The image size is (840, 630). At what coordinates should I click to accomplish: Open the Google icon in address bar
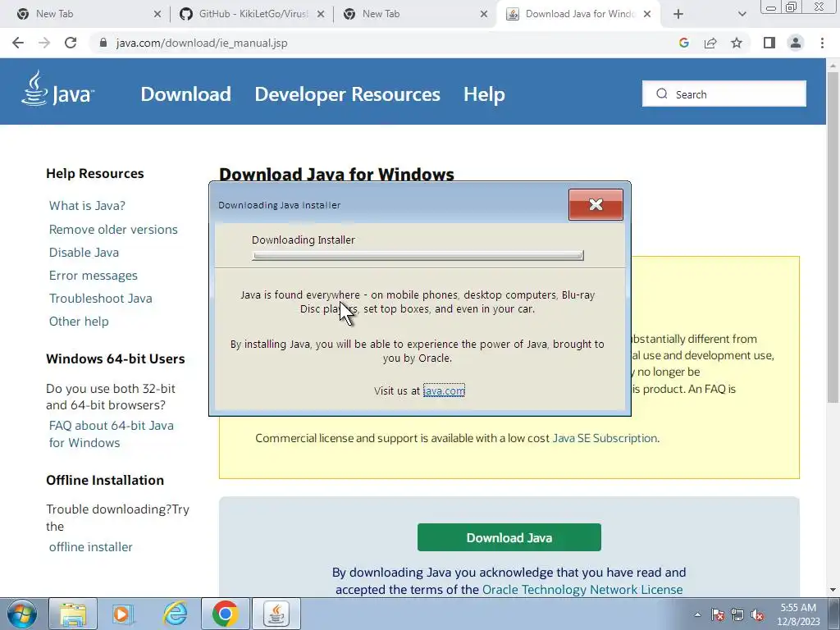tap(683, 43)
